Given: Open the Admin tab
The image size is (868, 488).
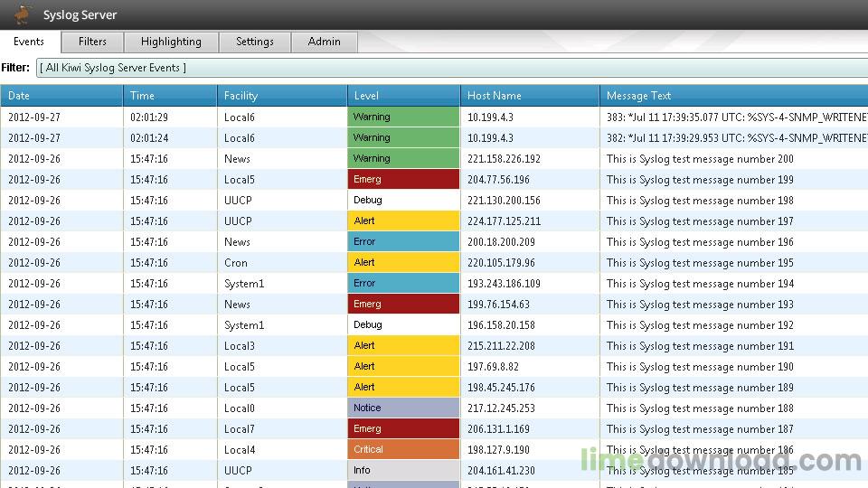Looking at the screenshot, I should point(325,42).
